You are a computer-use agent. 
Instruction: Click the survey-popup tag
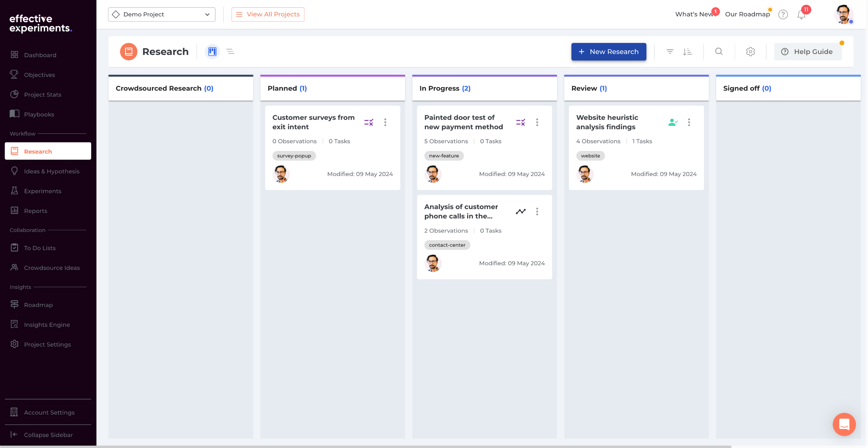pyautogui.click(x=294, y=156)
